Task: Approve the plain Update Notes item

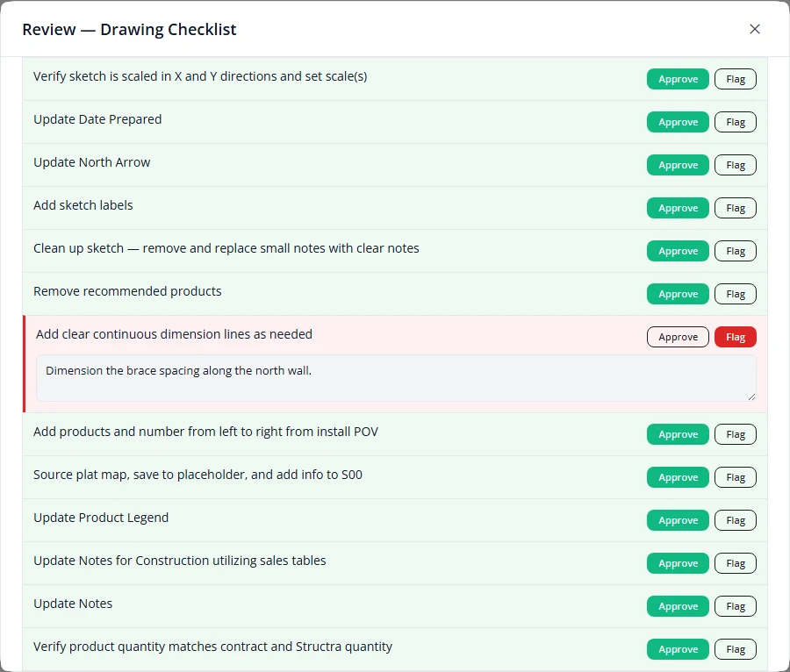Action: point(678,606)
